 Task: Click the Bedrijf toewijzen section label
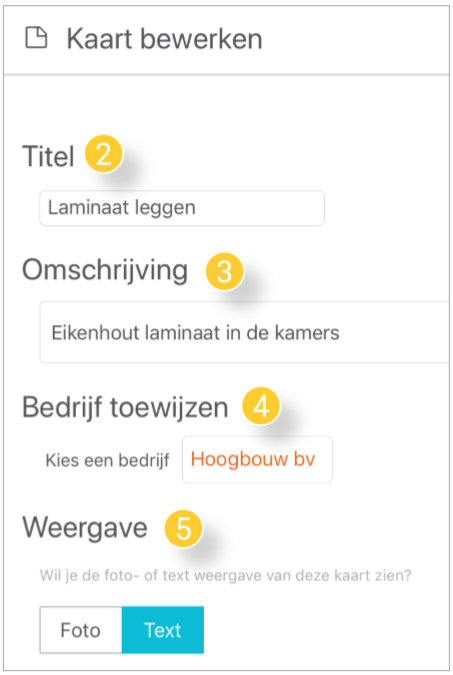coord(125,408)
